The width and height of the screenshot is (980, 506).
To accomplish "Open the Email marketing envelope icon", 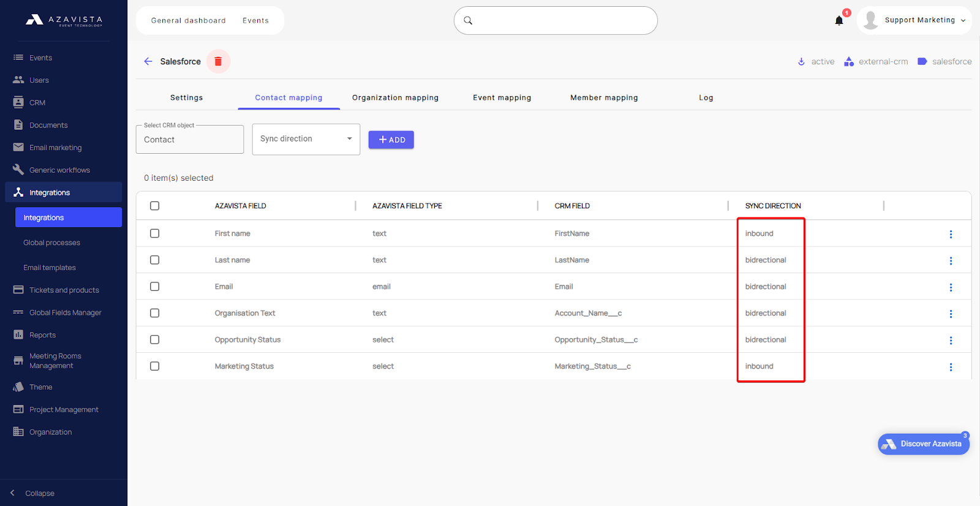I will [x=18, y=147].
